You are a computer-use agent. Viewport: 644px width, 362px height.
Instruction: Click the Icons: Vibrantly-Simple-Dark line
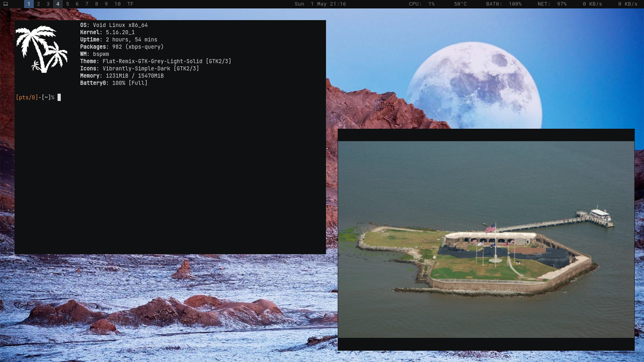coord(139,68)
